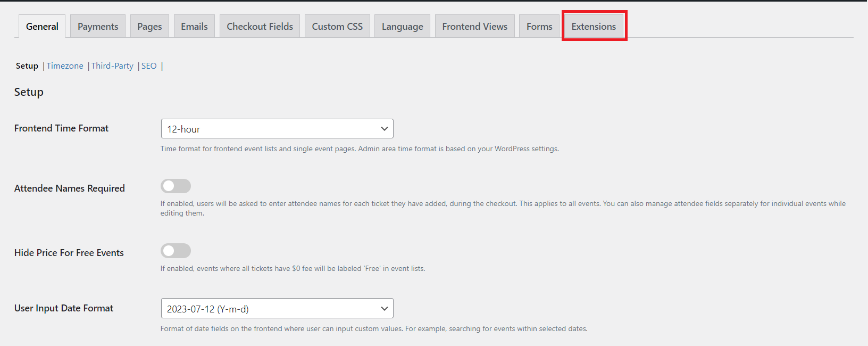Turn on Hide Price For Free Events

176,251
